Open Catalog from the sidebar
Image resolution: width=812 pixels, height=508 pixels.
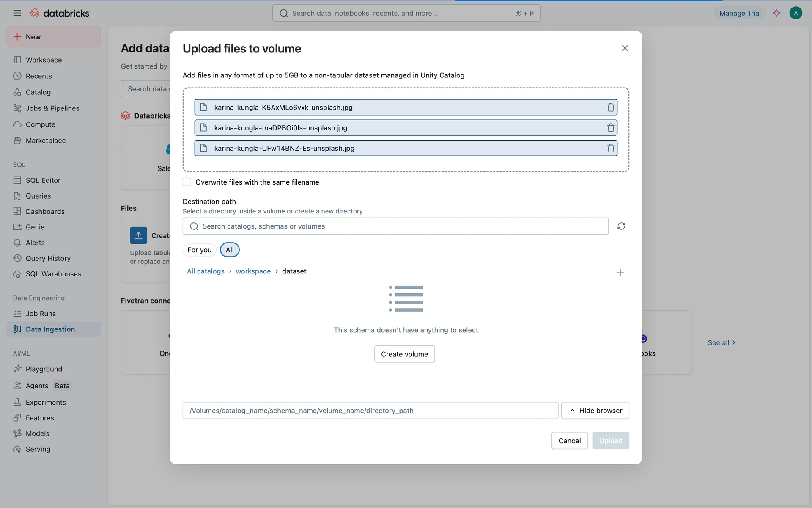click(38, 92)
